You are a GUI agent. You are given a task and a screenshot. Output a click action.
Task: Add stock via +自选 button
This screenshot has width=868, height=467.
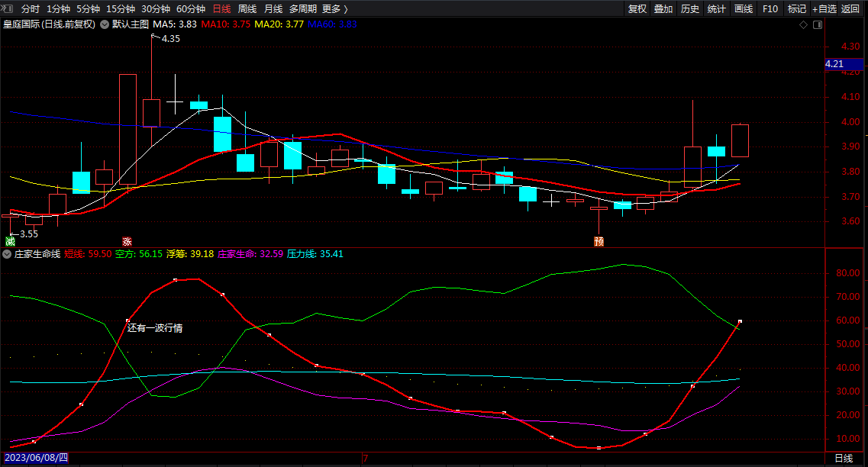(x=823, y=9)
